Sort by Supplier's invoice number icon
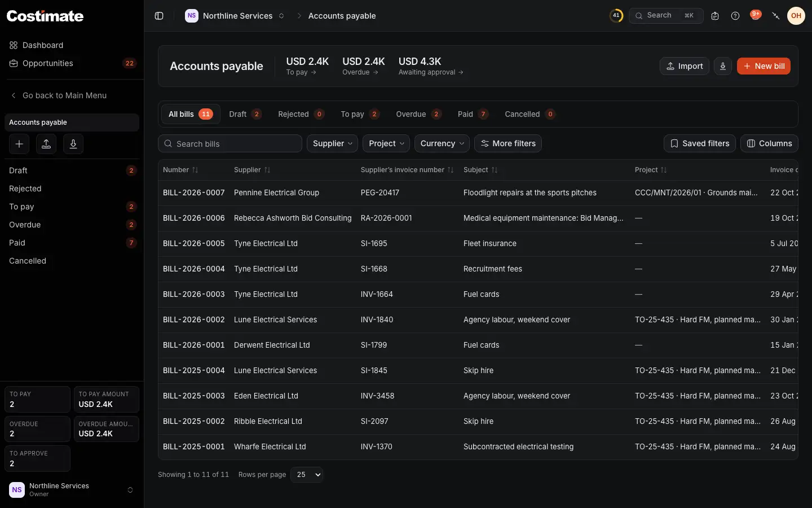The height and width of the screenshot is (508, 812). pos(451,170)
